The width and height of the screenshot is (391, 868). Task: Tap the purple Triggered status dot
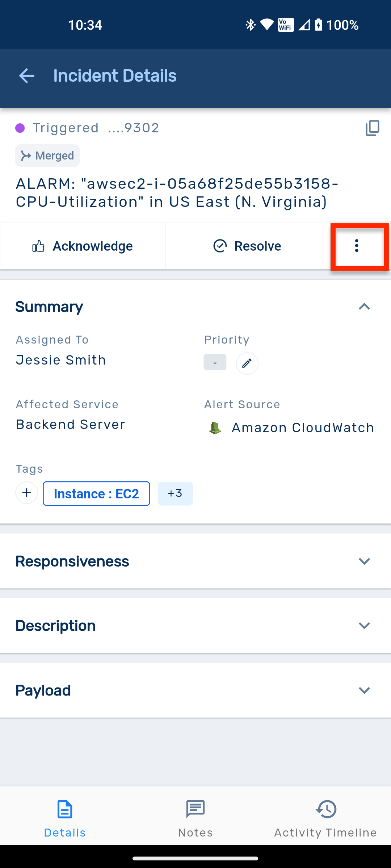pyautogui.click(x=20, y=128)
